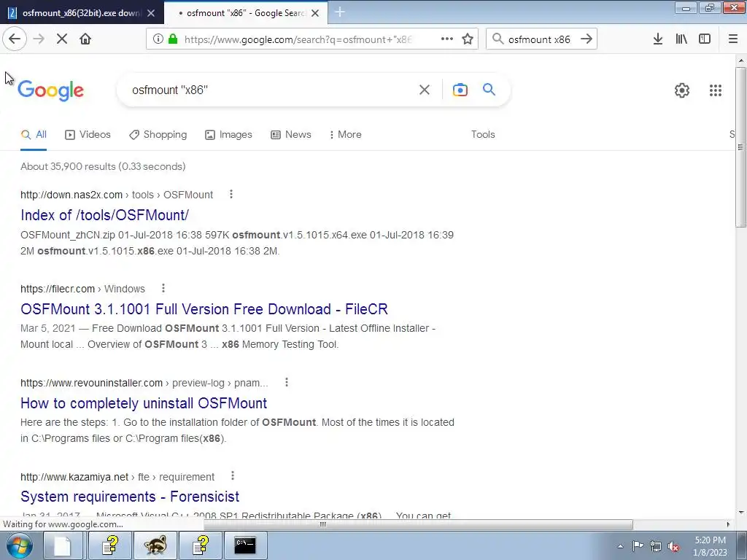Open options for kazamiya.net result
Image resolution: width=747 pixels, height=560 pixels.
[x=233, y=475]
